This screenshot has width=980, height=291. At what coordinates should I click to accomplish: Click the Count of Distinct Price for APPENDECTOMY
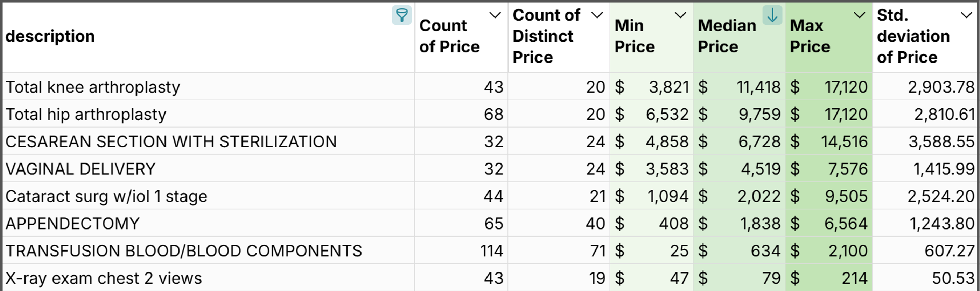pos(559,223)
